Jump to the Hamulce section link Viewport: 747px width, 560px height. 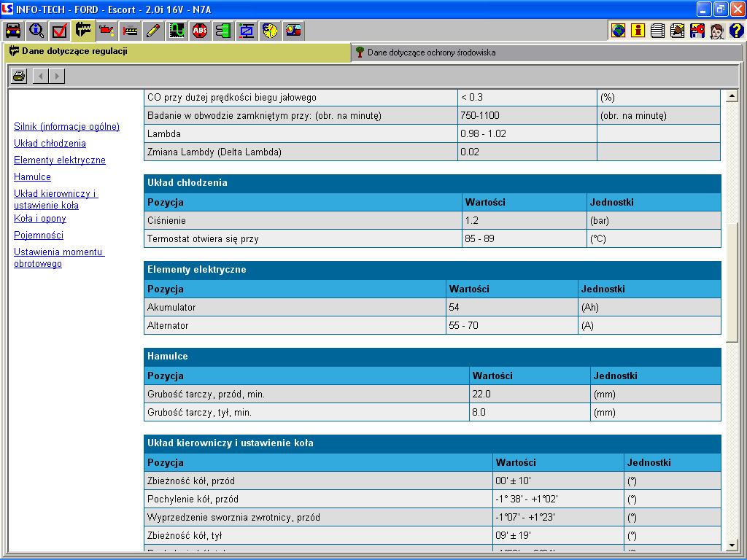pos(32,177)
